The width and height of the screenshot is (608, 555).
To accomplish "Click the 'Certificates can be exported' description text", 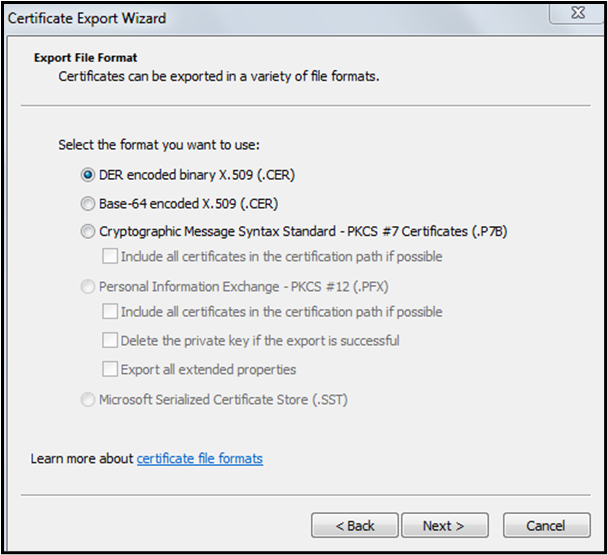I will coord(219,76).
